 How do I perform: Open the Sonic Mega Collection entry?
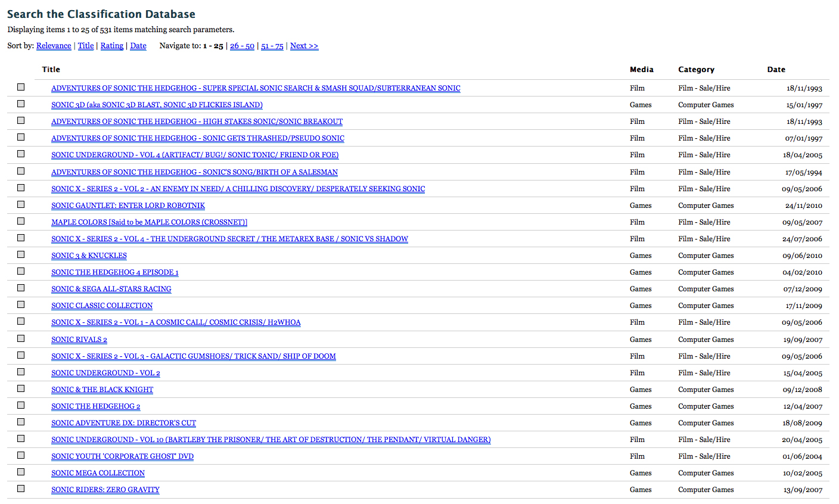point(98,473)
